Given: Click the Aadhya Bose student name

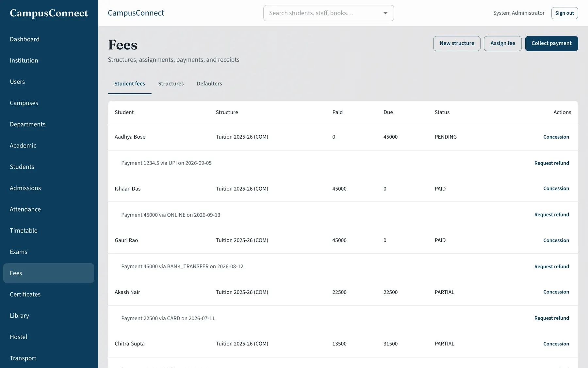Looking at the screenshot, I should coord(130,137).
